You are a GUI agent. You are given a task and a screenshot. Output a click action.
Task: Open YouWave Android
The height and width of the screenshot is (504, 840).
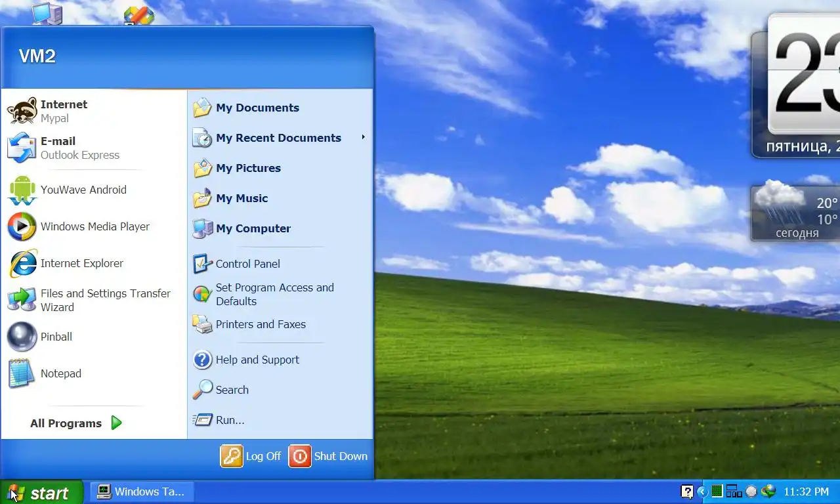point(94,190)
